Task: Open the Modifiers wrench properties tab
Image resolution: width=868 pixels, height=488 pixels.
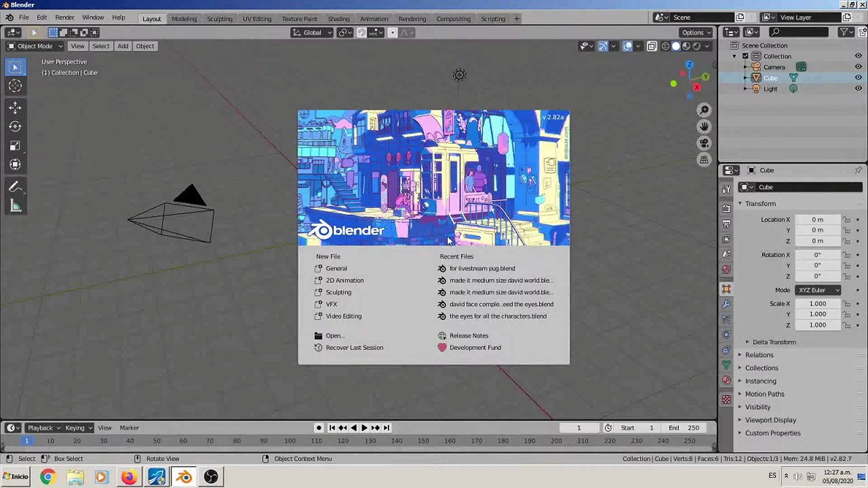Action: [x=726, y=304]
